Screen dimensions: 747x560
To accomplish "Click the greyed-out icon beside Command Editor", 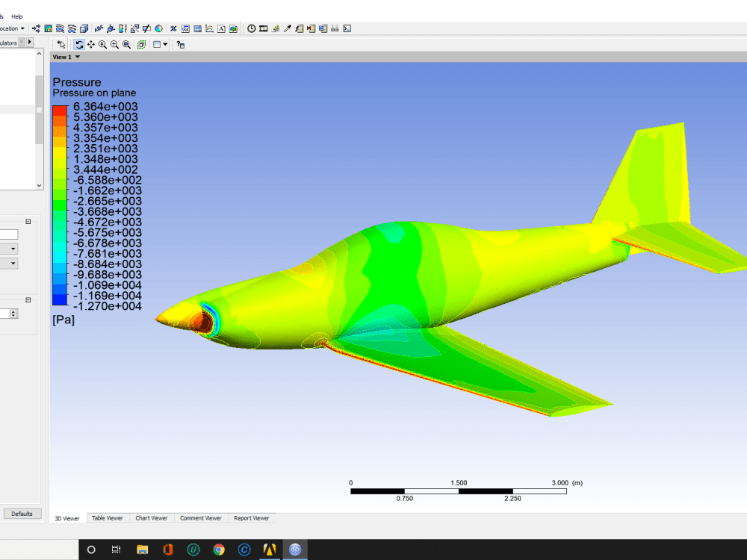I will pos(335,28).
